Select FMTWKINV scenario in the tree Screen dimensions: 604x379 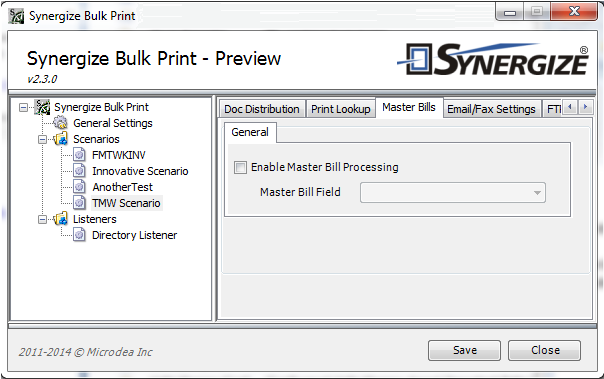click(119, 155)
